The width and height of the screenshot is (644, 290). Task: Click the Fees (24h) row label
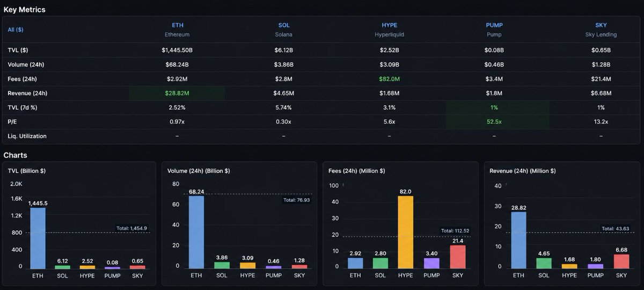[x=21, y=79]
